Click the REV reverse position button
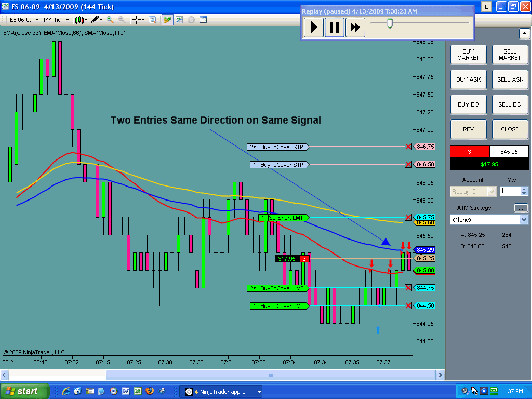The height and width of the screenshot is (399, 532). tap(468, 129)
